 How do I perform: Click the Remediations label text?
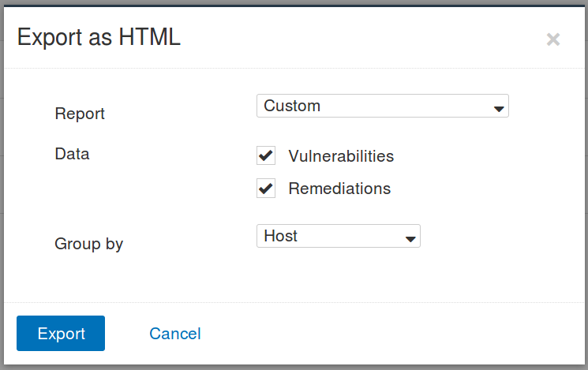(x=339, y=189)
